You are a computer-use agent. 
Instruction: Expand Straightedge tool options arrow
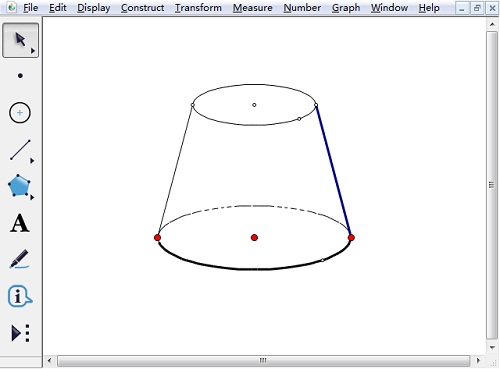tap(32, 161)
